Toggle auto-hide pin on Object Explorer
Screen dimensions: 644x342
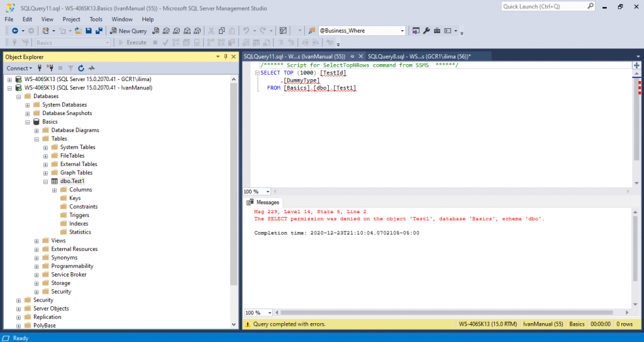[x=226, y=57]
